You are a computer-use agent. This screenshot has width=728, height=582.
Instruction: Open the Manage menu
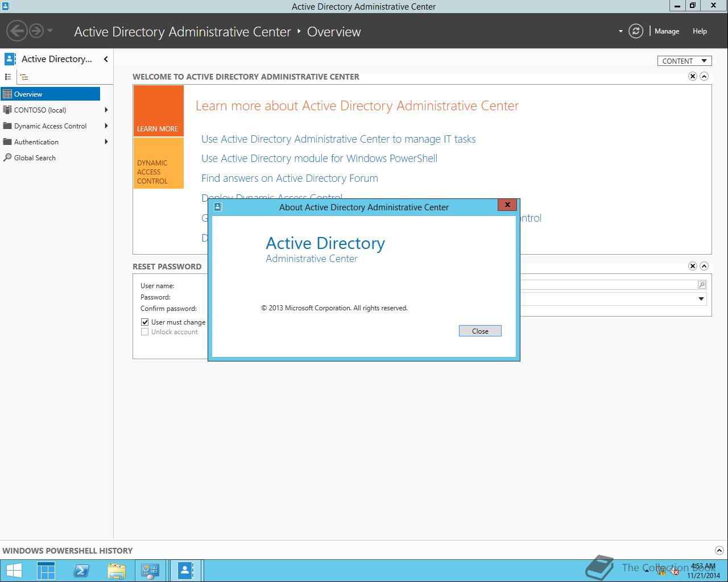click(667, 31)
